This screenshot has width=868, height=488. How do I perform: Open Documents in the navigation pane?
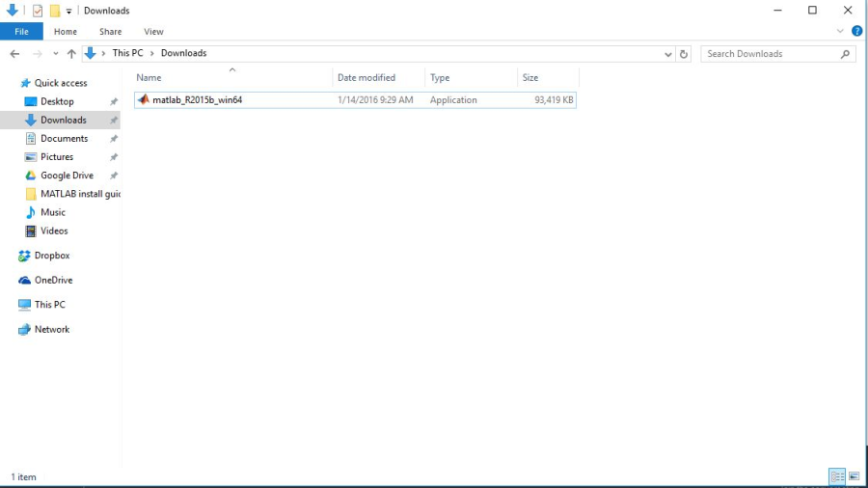(65, 138)
